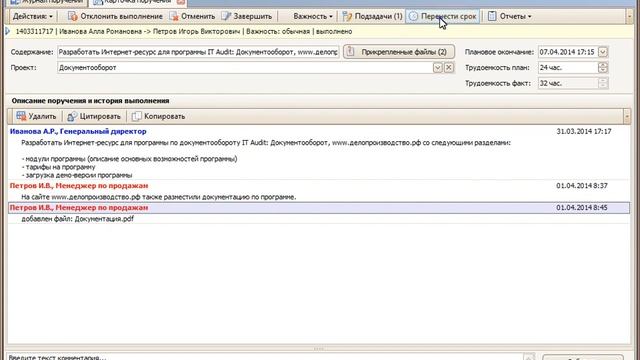Screen dimensions: 640x360
Task: Click the Трудоемкость факт value field
Action: point(568,83)
